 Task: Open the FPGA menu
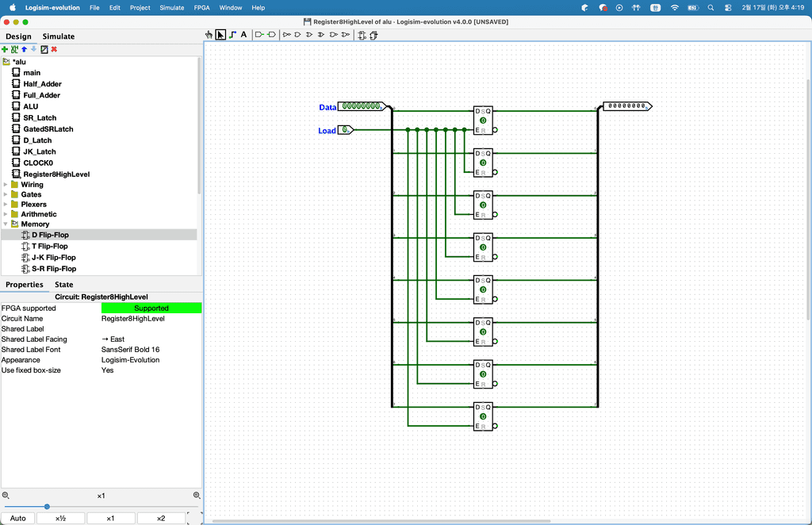tap(202, 7)
